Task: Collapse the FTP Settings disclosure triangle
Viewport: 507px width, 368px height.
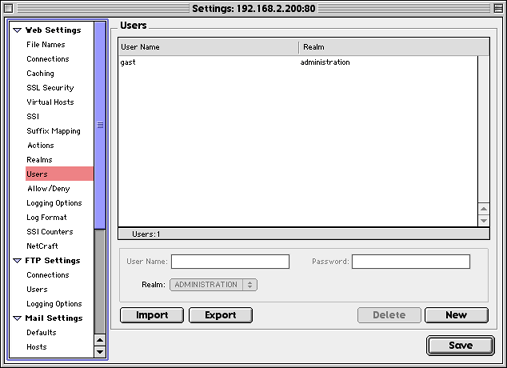Action: tap(17, 261)
